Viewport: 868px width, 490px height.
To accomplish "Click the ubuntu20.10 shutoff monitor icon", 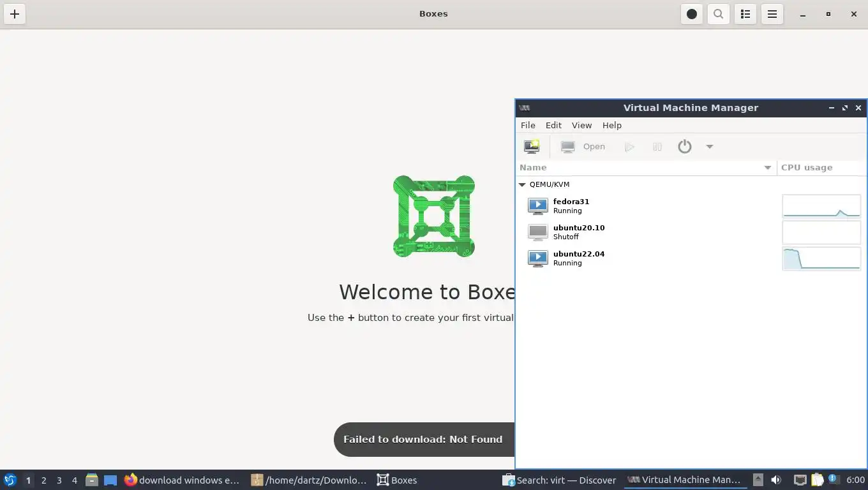I will coord(538,232).
